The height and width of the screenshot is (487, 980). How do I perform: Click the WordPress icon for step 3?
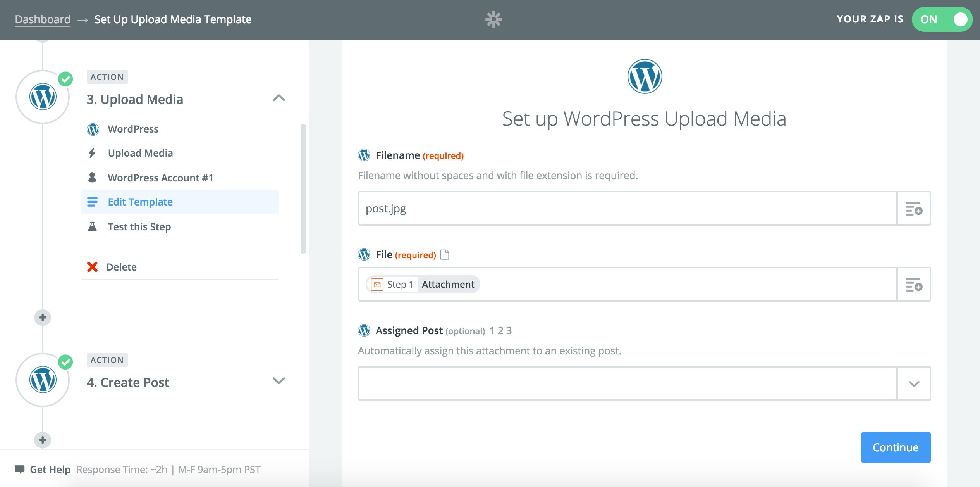click(43, 97)
